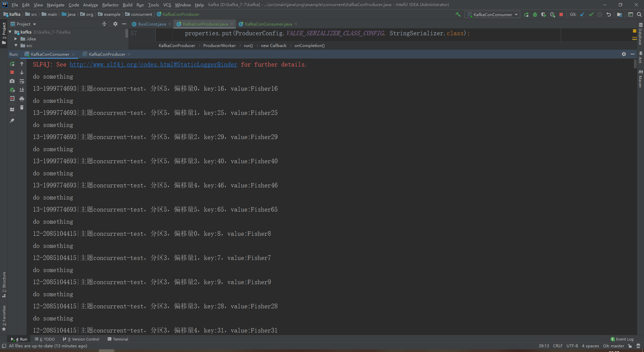
Task: Change CRLF line separator in the status bar
Action: click(x=558, y=346)
